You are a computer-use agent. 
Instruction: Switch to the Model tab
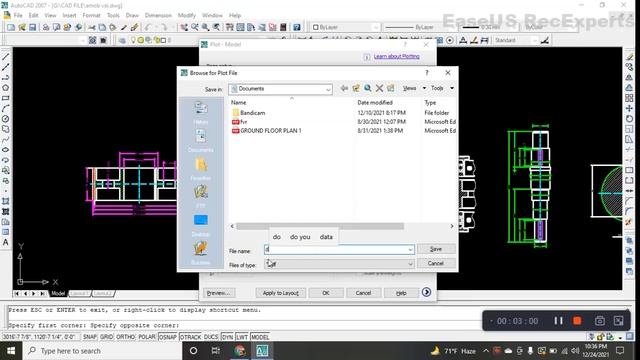[x=58, y=293]
